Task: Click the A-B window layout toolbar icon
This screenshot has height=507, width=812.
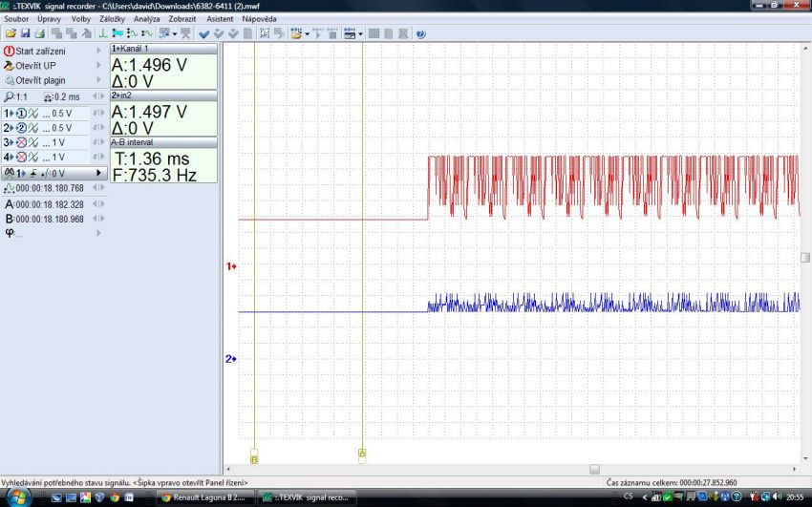Action: click(x=350, y=33)
